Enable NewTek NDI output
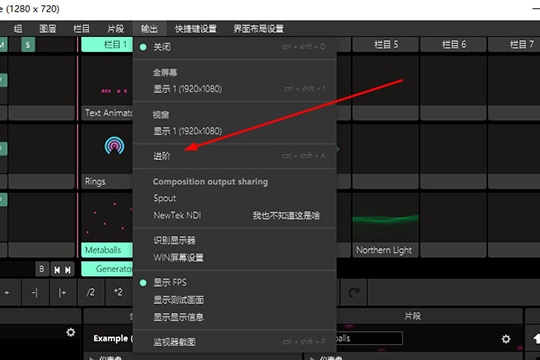This screenshot has height=360, width=540. pos(235,215)
